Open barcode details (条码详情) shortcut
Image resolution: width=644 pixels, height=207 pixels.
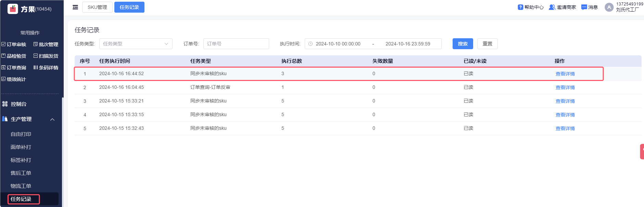tap(46, 68)
